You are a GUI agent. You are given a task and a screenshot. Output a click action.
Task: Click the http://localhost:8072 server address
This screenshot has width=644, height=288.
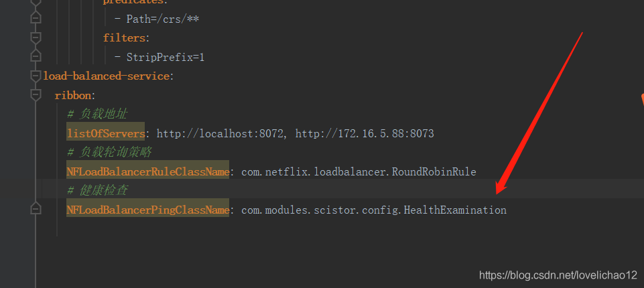point(219,133)
